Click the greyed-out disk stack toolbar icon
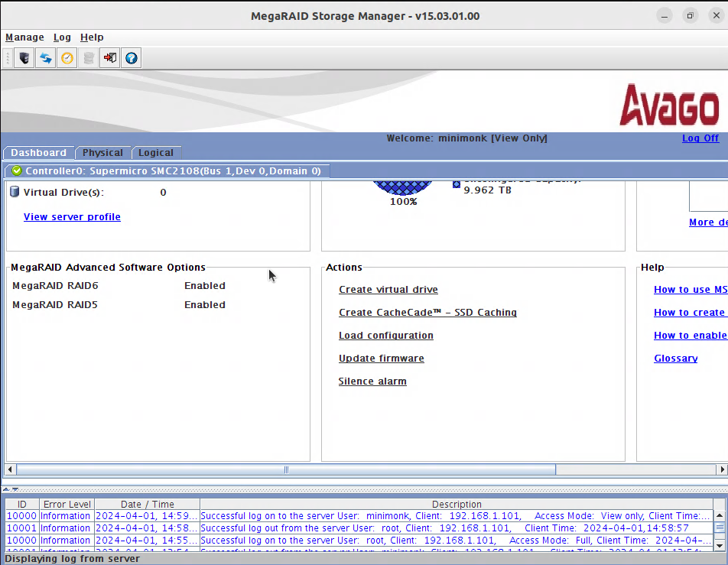Image resolution: width=728 pixels, height=565 pixels. [x=89, y=58]
